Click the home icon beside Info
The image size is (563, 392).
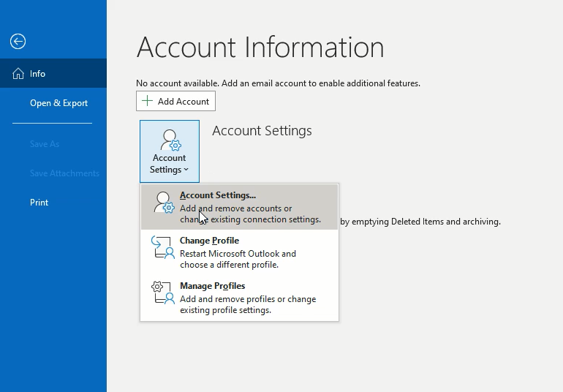[x=18, y=74]
